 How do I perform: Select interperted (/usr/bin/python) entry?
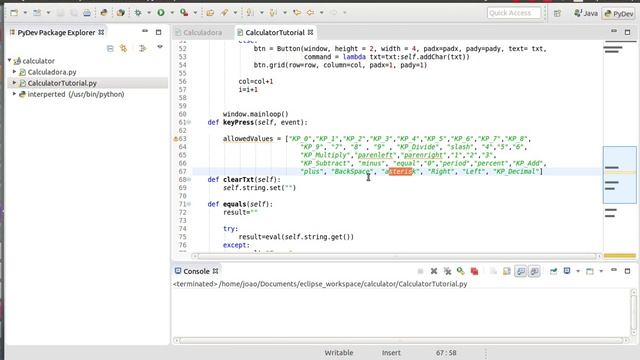76,94
